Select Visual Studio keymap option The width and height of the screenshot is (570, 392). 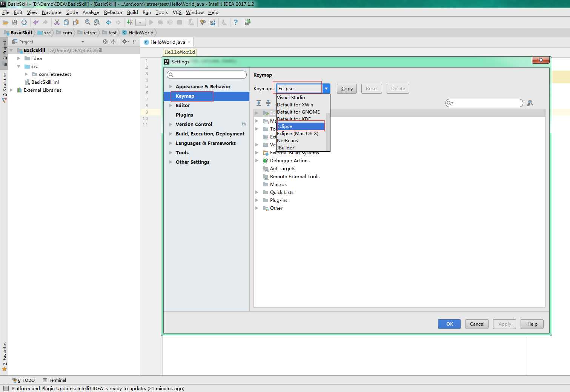(x=301, y=98)
